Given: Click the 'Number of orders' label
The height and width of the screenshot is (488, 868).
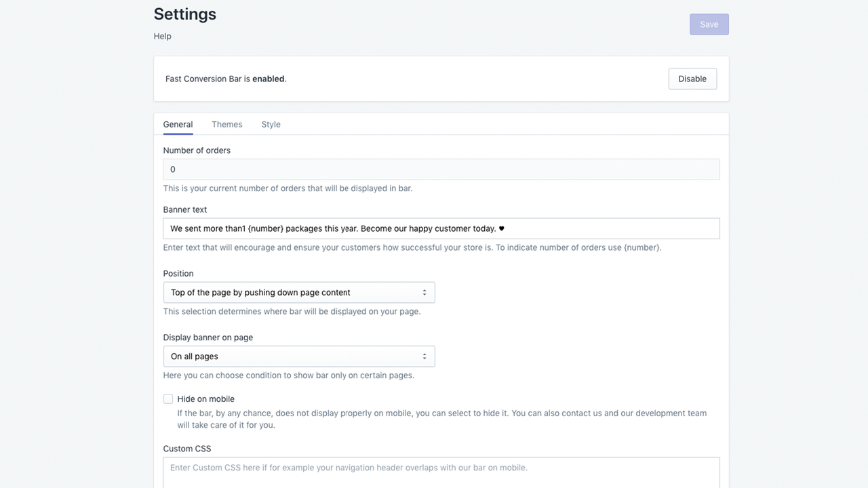Looking at the screenshot, I should click(x=197, y=150).
